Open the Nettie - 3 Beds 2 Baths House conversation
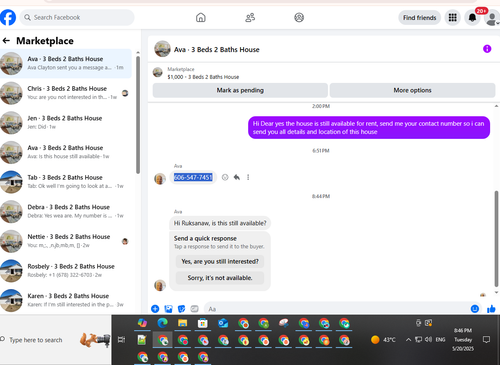This screenshot has width=500, height=365. point(66,241)
